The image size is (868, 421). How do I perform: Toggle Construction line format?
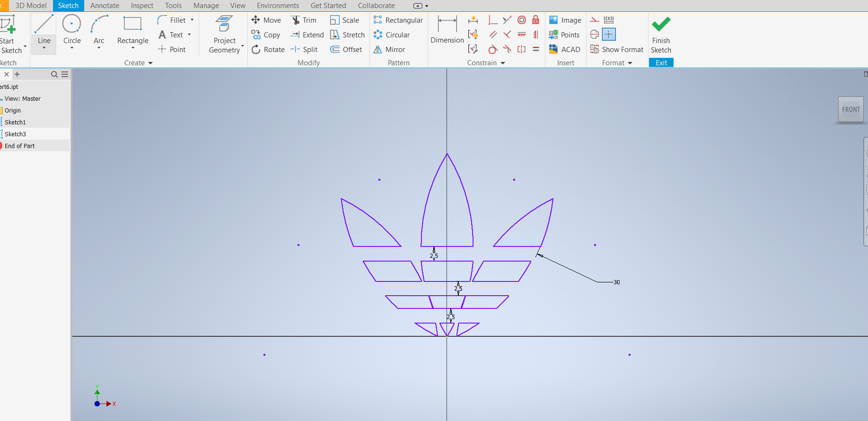(x=595, y=20)
